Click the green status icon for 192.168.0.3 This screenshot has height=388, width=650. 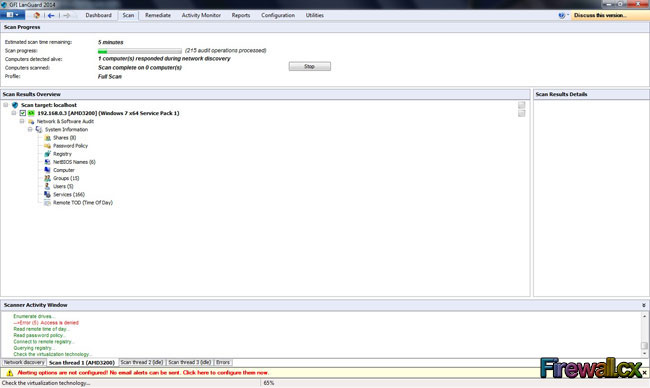(31, 113)
